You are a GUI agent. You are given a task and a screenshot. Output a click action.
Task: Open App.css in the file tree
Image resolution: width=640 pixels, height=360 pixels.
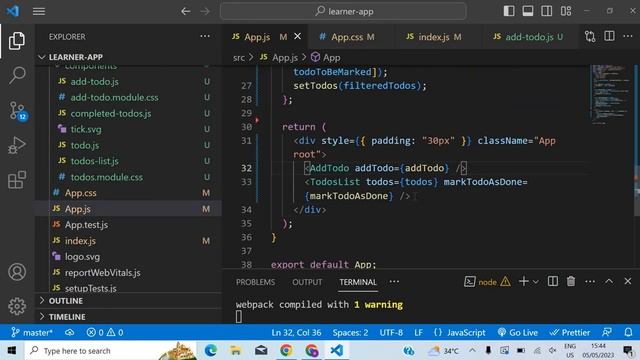pyautogui.click(x=80, y=193)
